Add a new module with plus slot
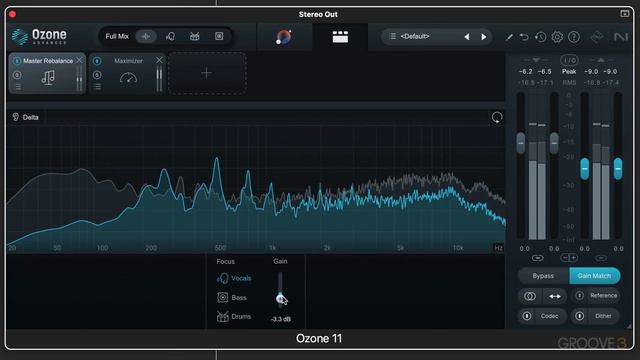 click(207, 73)
